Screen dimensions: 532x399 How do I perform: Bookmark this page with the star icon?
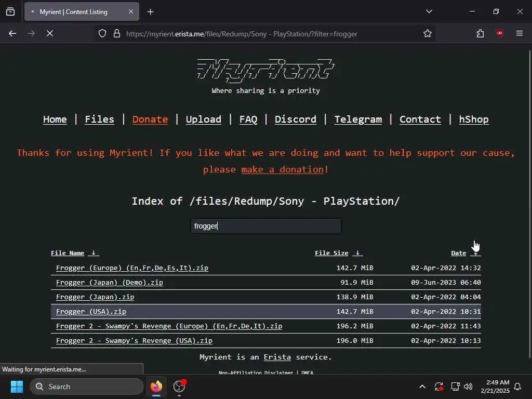coord(428,34)
